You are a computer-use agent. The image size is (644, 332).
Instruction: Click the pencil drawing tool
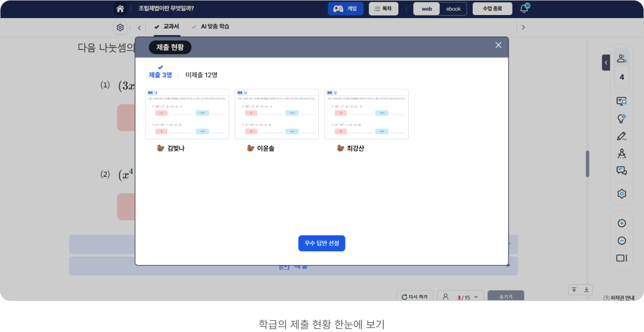point(621,136)
